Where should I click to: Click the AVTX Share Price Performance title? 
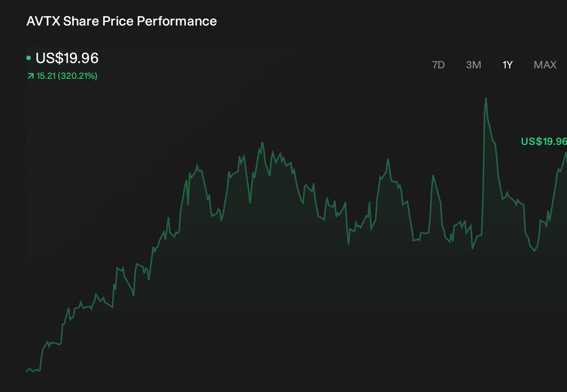[122, 21]
